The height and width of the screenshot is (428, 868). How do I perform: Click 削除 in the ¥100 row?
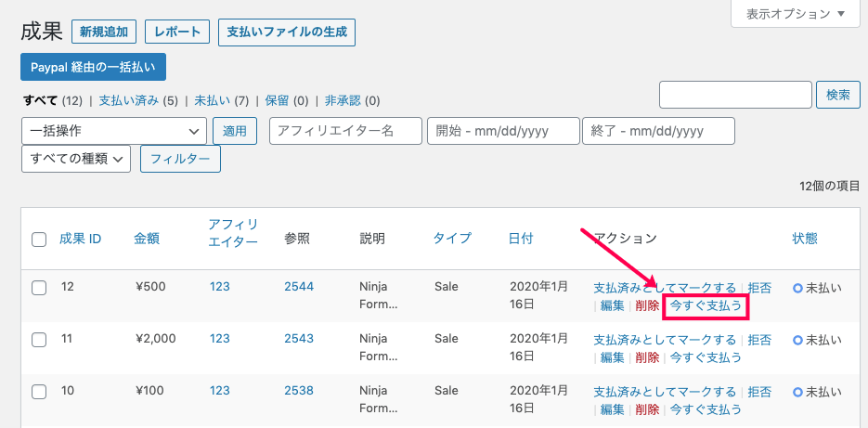pos(648,409)
